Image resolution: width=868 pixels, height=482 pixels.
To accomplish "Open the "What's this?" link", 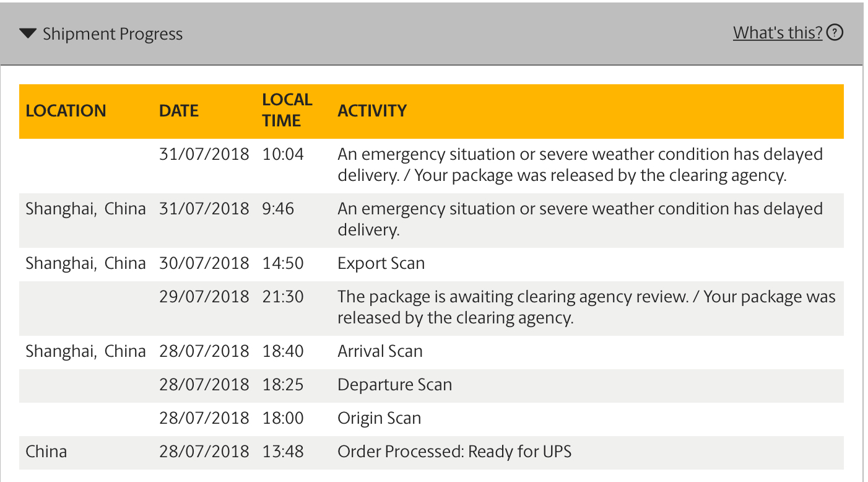I will [778, 32].
